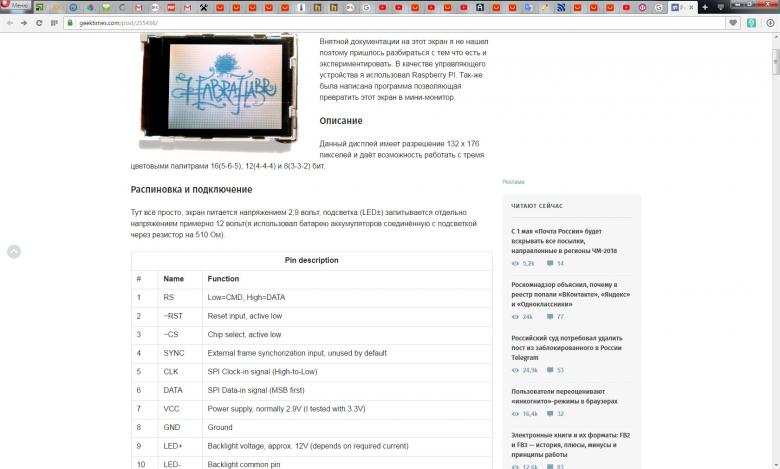
Task: Go back to the previous page
Action: pyautogui.click(x=9, y=23)
